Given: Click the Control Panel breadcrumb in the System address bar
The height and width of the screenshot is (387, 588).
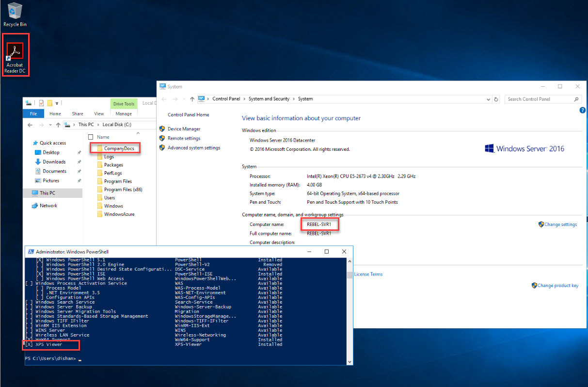Looking at the screenshot, I should coord(227,99).
